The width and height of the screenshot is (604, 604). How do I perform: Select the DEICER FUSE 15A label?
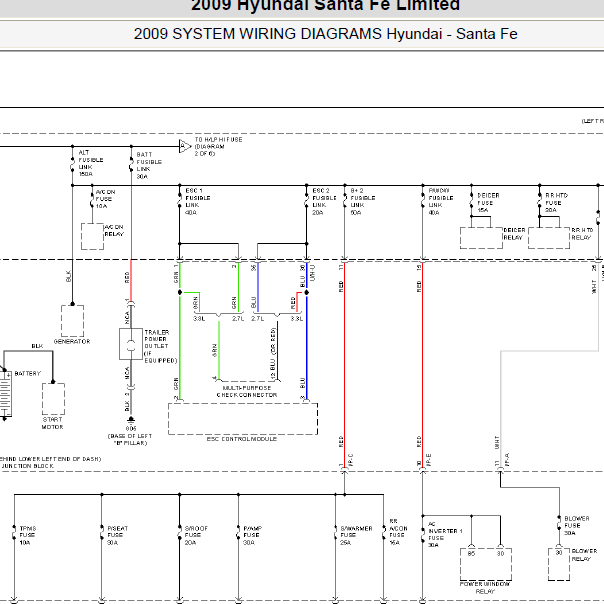488,203
